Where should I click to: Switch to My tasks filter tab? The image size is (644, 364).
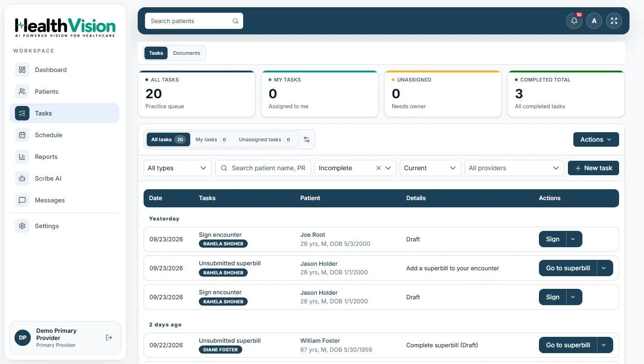211,139
